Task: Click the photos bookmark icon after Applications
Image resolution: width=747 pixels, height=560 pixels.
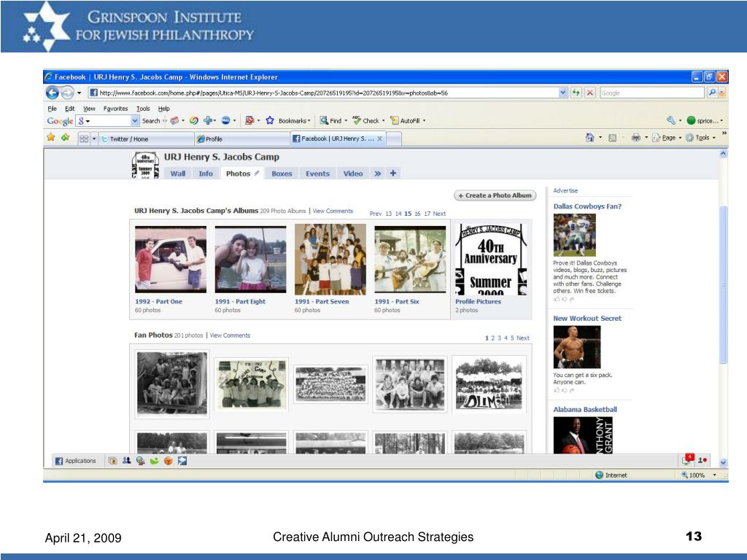Action: [x=112, y=461]
